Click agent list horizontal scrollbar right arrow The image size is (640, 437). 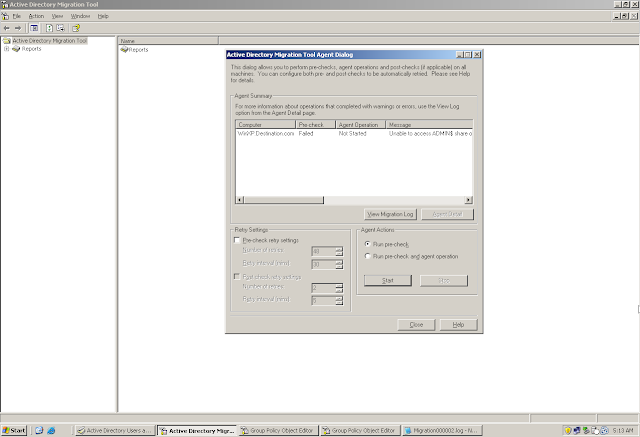tap(469, 200)
